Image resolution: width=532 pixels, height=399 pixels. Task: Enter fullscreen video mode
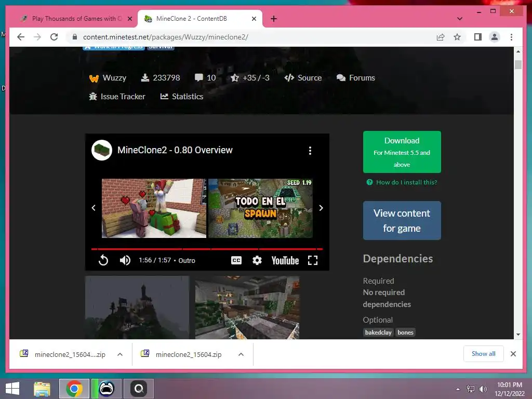pos(312,260)
